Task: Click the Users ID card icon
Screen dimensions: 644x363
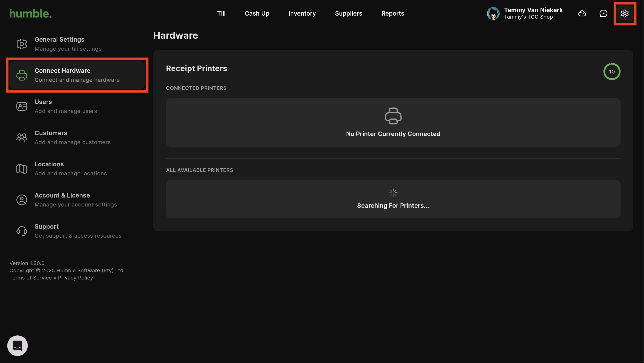Action: pos(22,106)
